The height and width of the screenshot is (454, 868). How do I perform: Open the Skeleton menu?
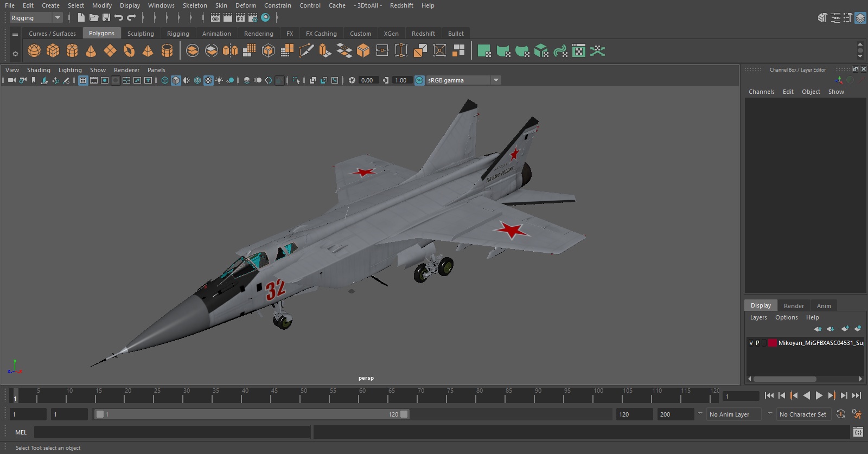click(x=195, y=5)
